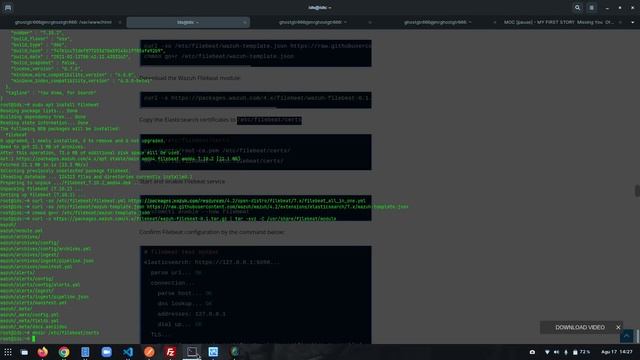
Task: Open the dark green app in the taskbar
Action: coord(234,352)
